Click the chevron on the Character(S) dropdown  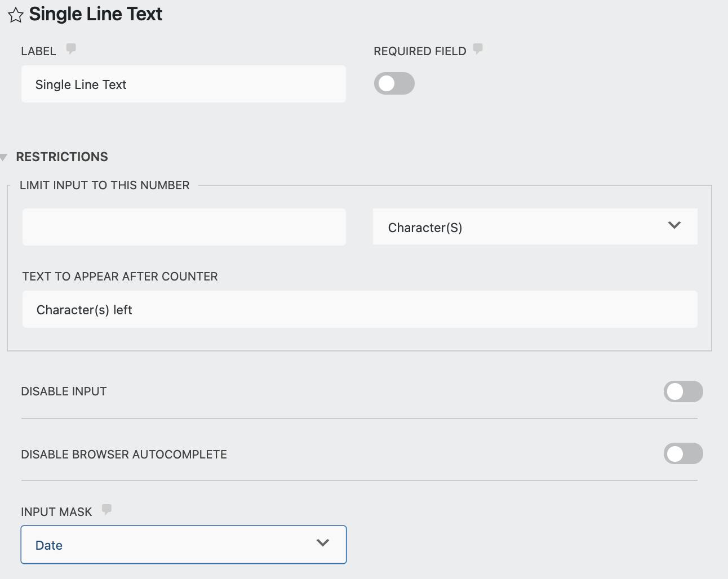[674, 226]
